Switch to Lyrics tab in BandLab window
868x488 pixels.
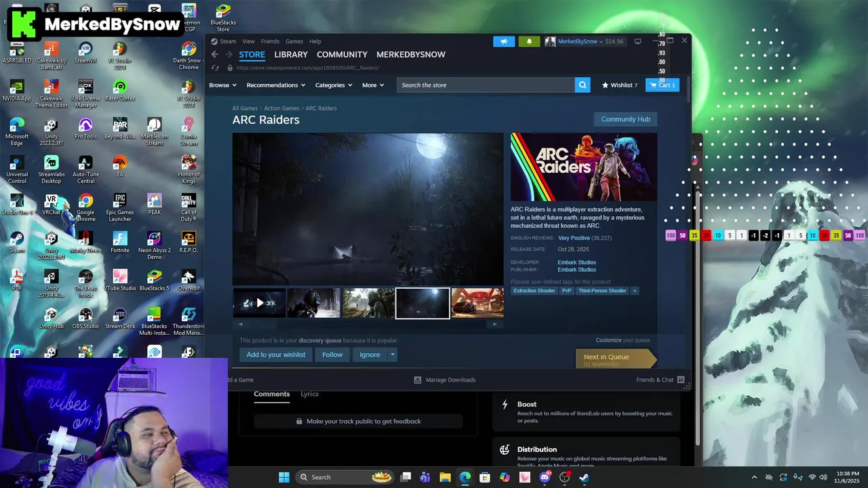(x=309, y=394)
